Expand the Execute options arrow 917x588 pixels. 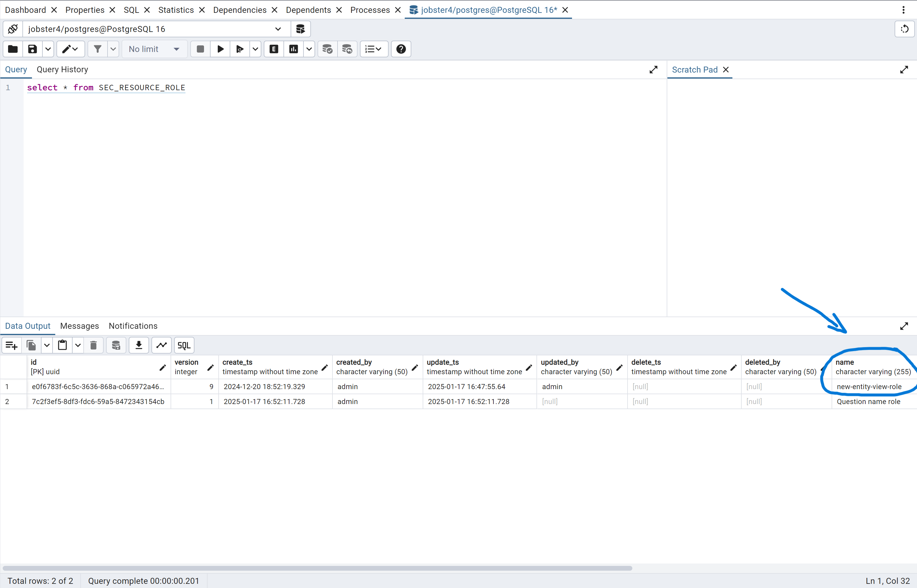[x=255, y=49]
